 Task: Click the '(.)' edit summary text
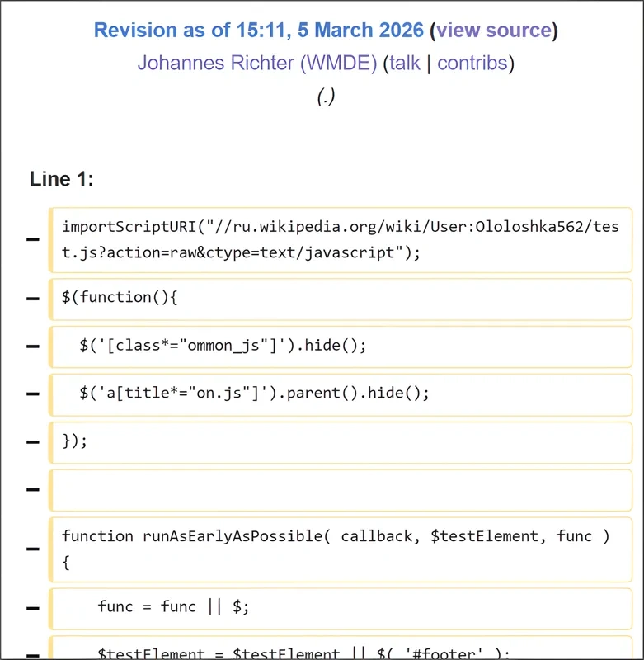click(x=326, y=97)
